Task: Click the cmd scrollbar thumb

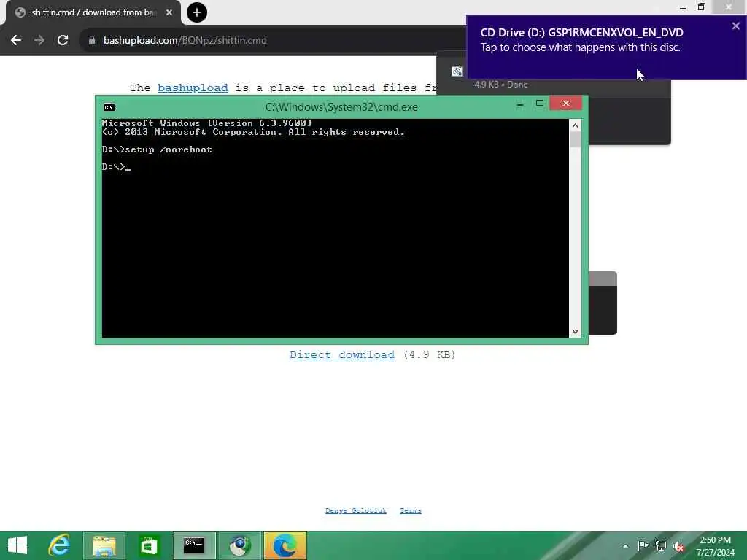Action: 575,140
